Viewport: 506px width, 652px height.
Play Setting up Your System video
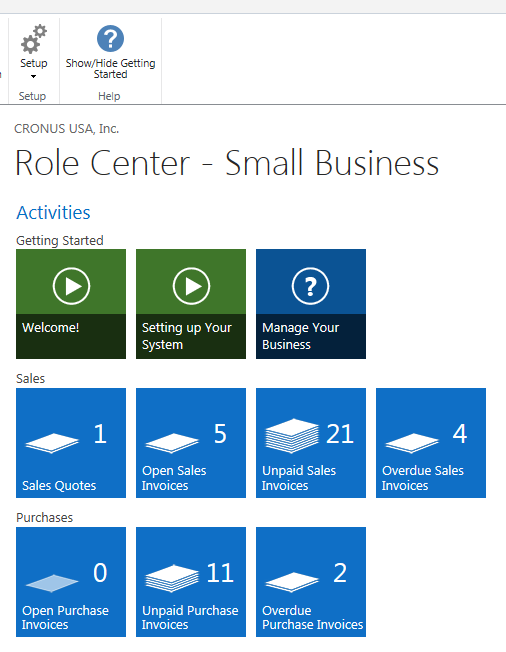coord(191,304)
